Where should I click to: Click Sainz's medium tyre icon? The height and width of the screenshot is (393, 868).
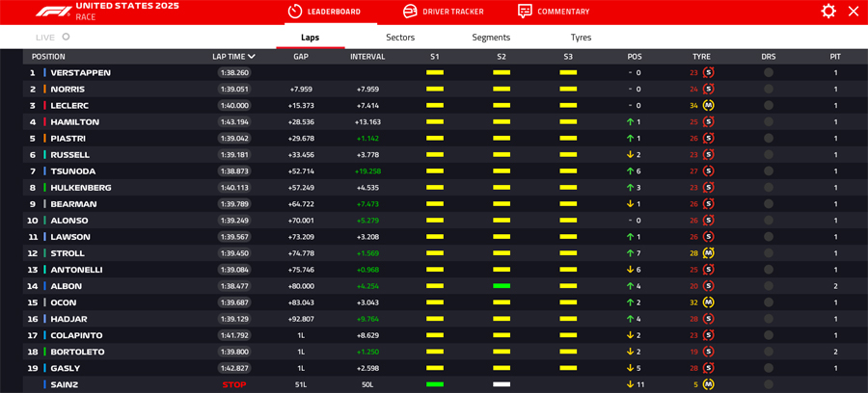coord(709,385)
